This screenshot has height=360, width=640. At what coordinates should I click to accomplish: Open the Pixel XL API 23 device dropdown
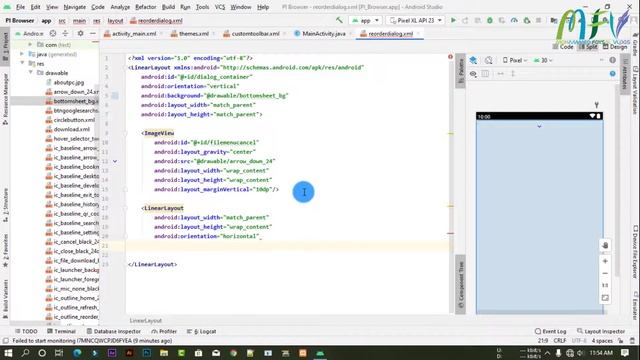416,20
